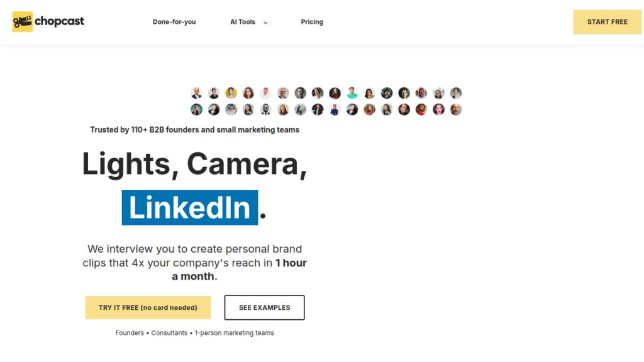Select the avatar wearing a green shirt
The width and height of the screenshot is (644, 362).
[x=352, y=93]
